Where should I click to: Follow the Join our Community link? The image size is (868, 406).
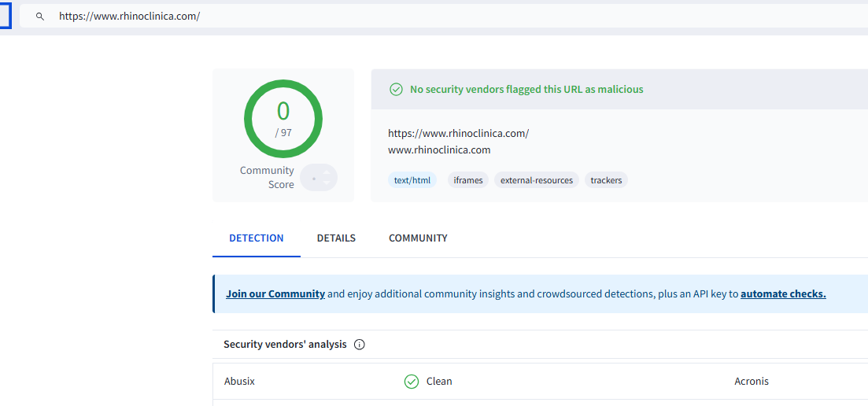pyautogui.click(x=275, y=294)
